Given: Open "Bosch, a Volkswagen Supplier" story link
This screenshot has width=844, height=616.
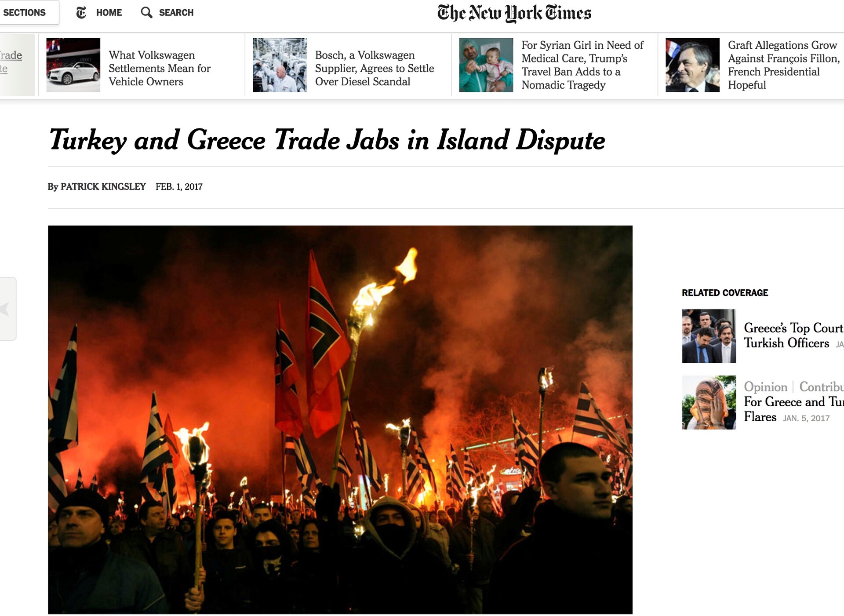Looking at the screenshot, I should 375,68.
